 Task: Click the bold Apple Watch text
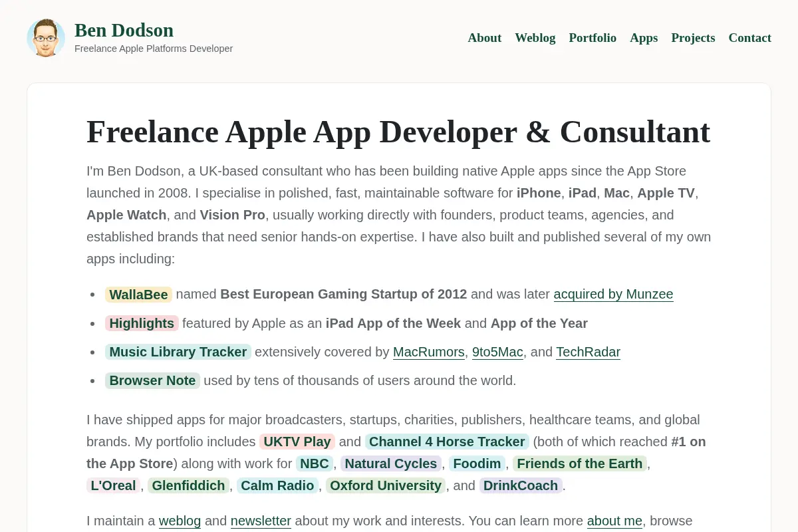click(126, 215)
